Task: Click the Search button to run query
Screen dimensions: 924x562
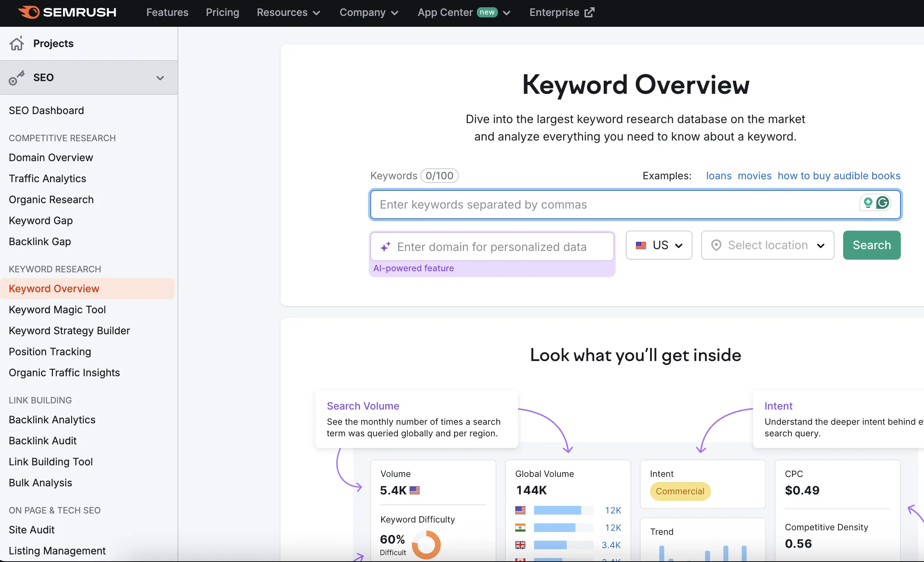Action: coord(872,245)
